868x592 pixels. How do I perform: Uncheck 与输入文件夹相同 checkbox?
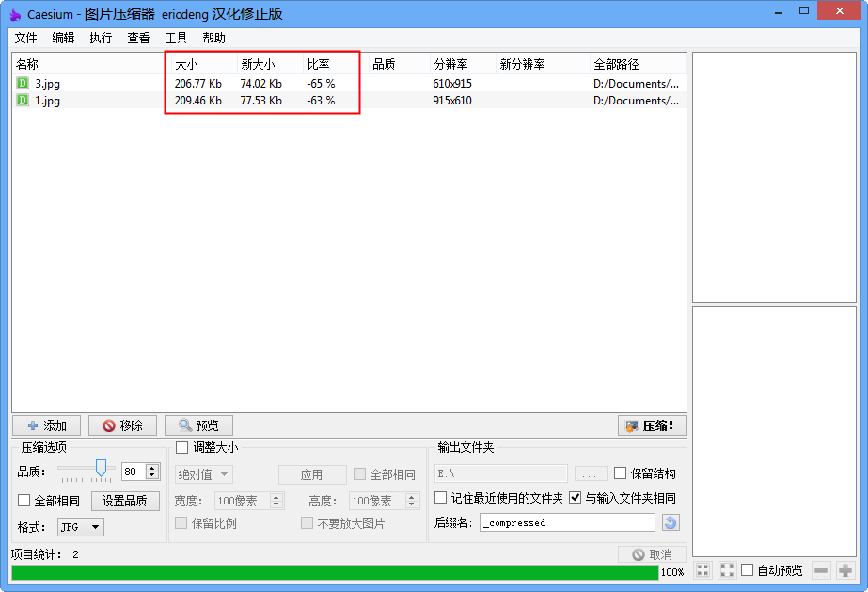576,497
